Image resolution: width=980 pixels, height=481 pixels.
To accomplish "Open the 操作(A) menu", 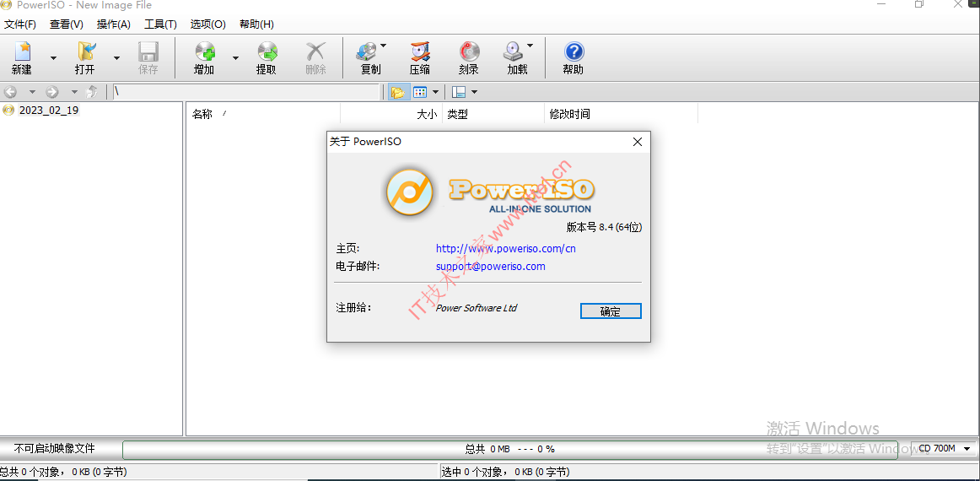I will [x=114, y=24].
